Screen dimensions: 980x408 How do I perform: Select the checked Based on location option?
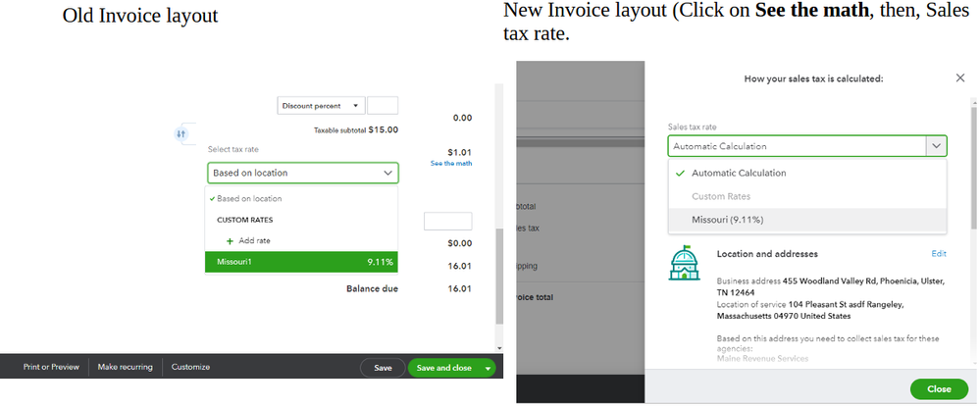[x=301, y=199]
